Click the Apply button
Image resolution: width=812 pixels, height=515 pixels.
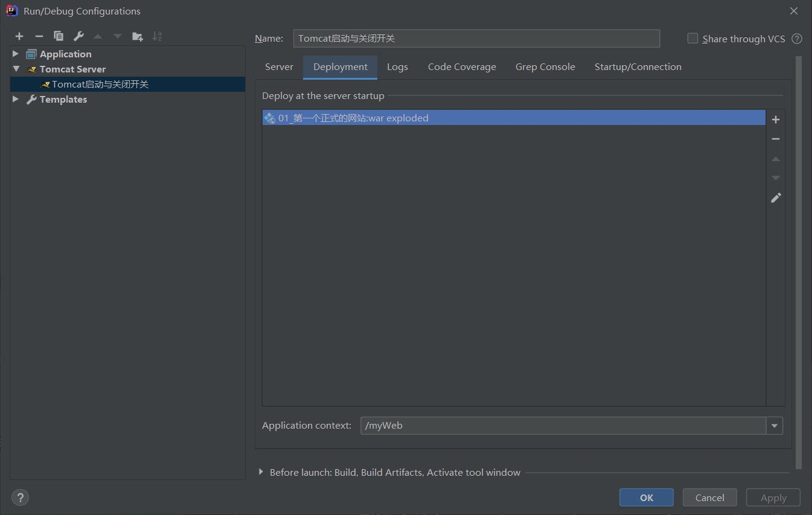coord(773,497)
